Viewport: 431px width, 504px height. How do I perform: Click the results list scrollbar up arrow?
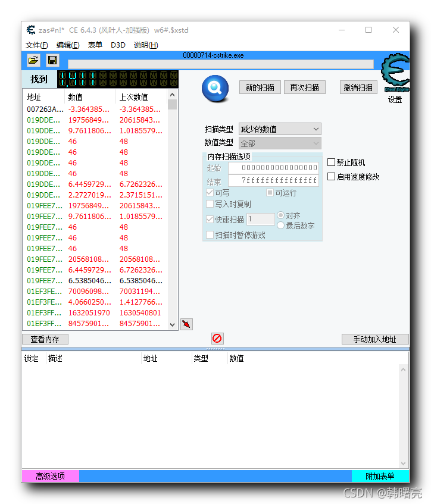pos(173,95)
